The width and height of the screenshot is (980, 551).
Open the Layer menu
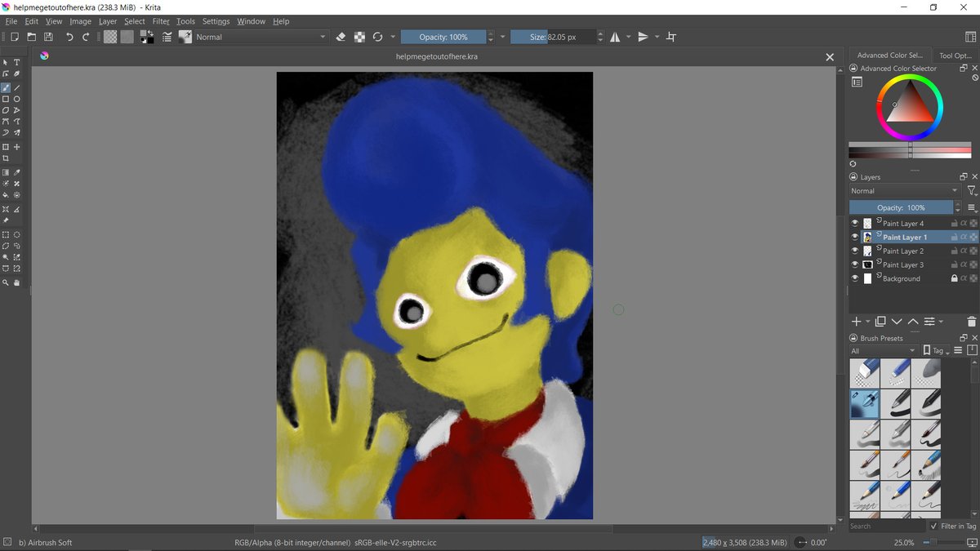pos(108,21)
